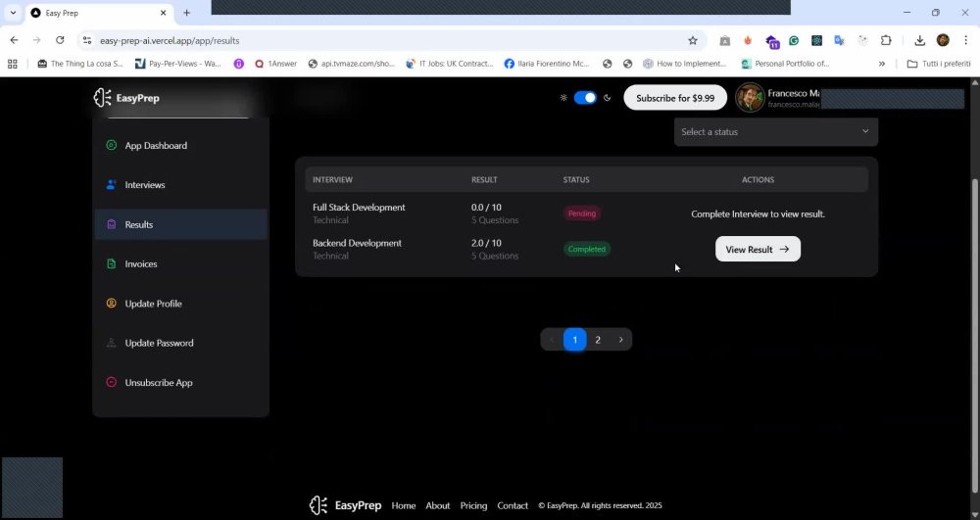The height and width of the screenshot is (520, 980).
Task: Click the Invoices document icon
Action: point(112,264)
